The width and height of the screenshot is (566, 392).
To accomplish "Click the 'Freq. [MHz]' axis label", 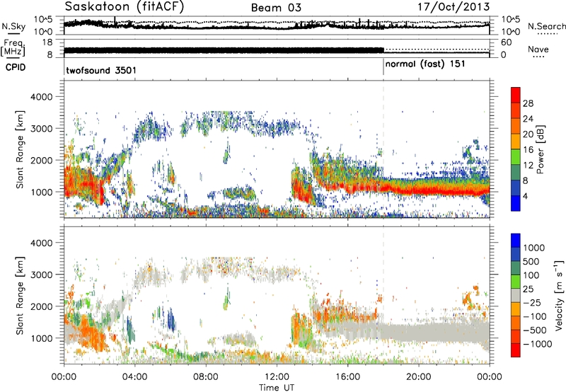I will (x=13, y=48).
